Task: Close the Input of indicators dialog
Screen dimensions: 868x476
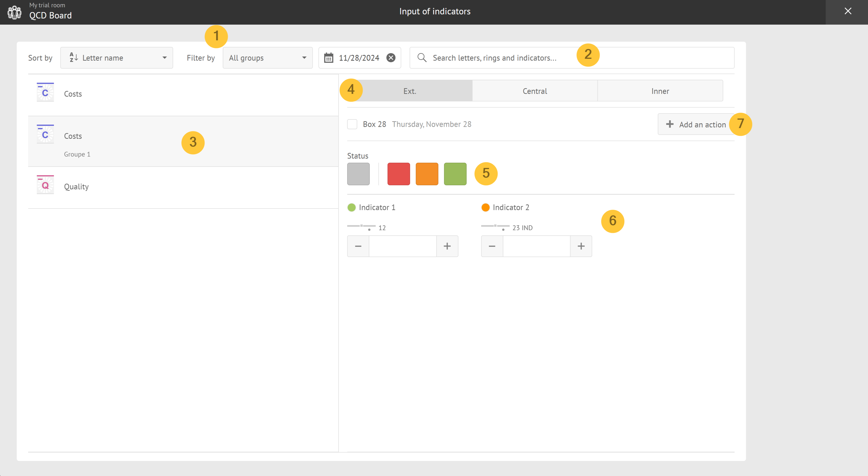Action: (x=848, y=11)
